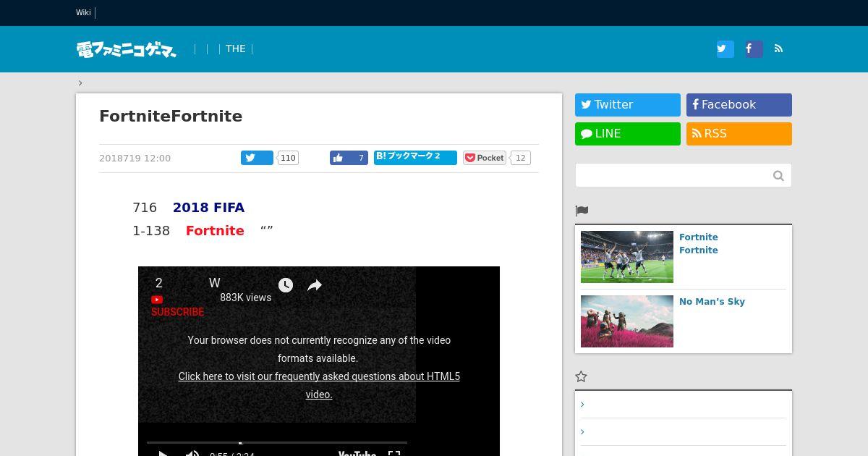The height and width of the screenshot is (456, 868).
Task: Select the Watch later clock icon on video
Action: 286,285
